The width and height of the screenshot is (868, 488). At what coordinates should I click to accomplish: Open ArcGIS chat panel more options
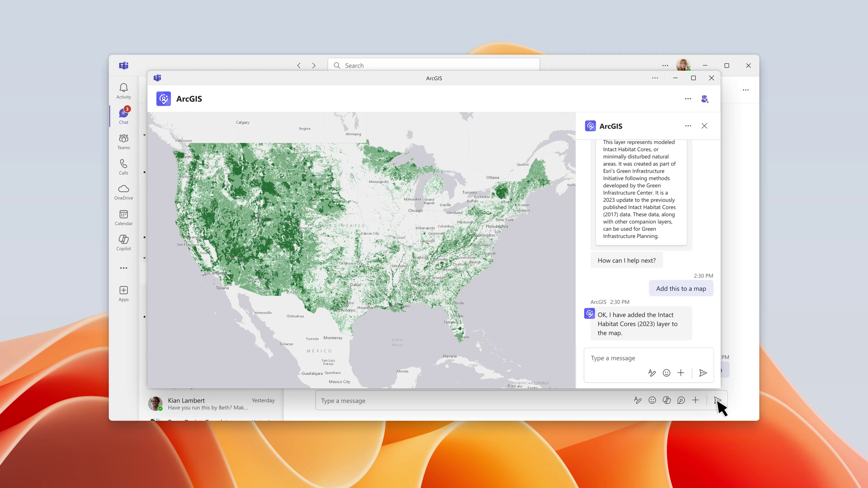pos(688,126)
